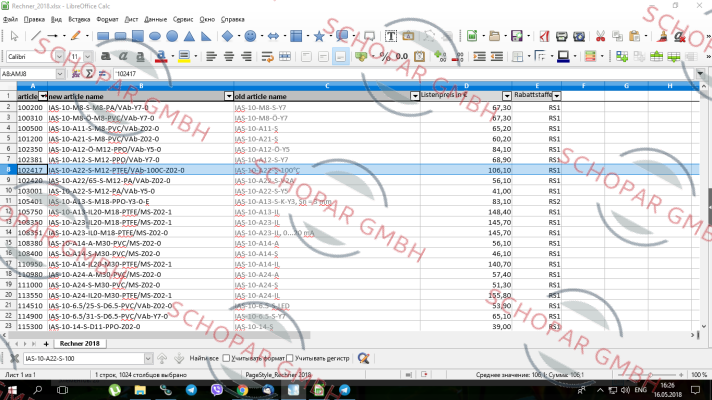This screenshot has height=400, width=712.
Task: Apply yellow background highlight color
Action: 184,56
